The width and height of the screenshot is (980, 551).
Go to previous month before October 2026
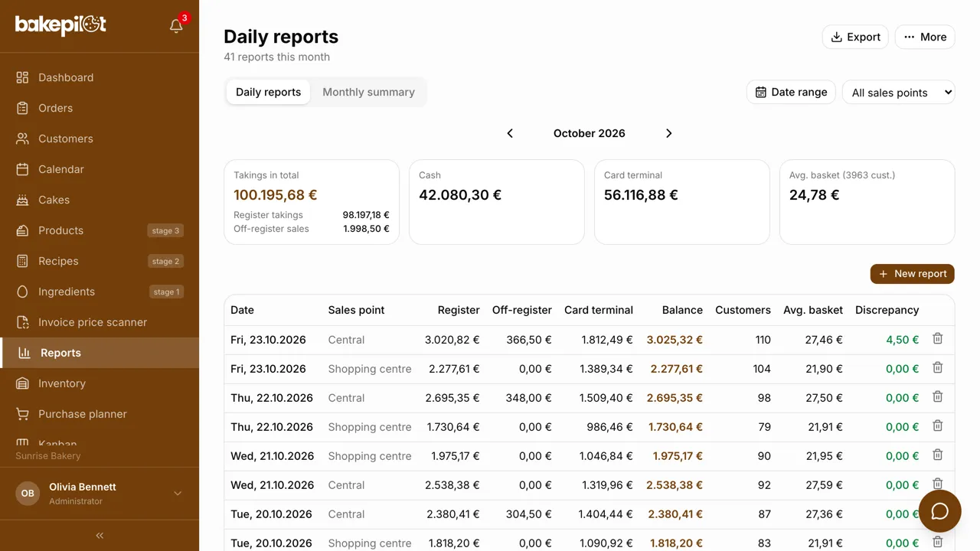(510, 133)
